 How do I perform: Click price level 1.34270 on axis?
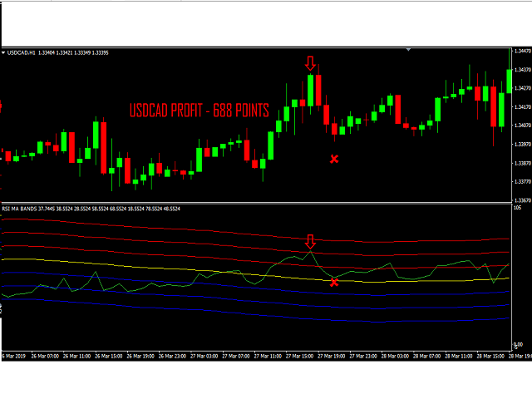523,88
